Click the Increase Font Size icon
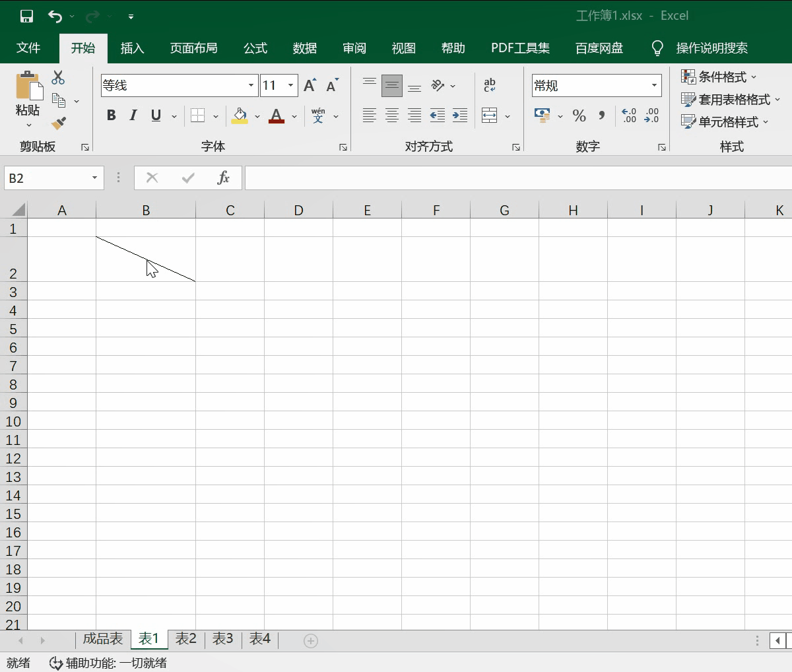 tap(310, 85)
